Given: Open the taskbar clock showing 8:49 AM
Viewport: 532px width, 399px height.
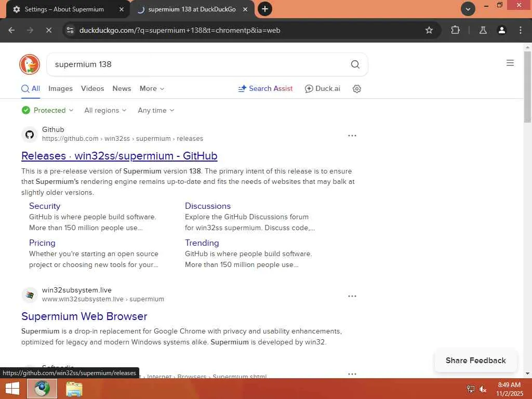Looking at the screenshot, I should pyautogui.click(x=509, y=389).
